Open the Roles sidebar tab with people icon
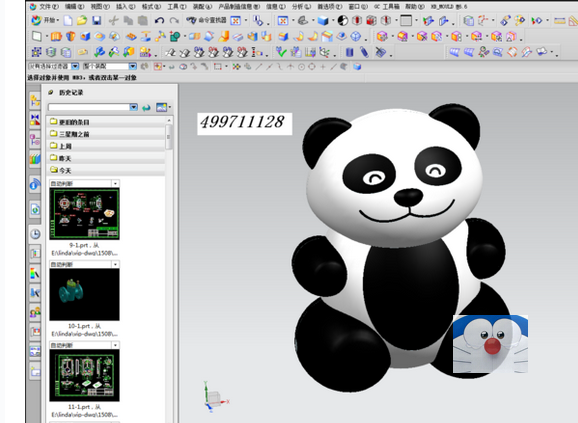This screenshot has width=578, height=423. [35, 313]
